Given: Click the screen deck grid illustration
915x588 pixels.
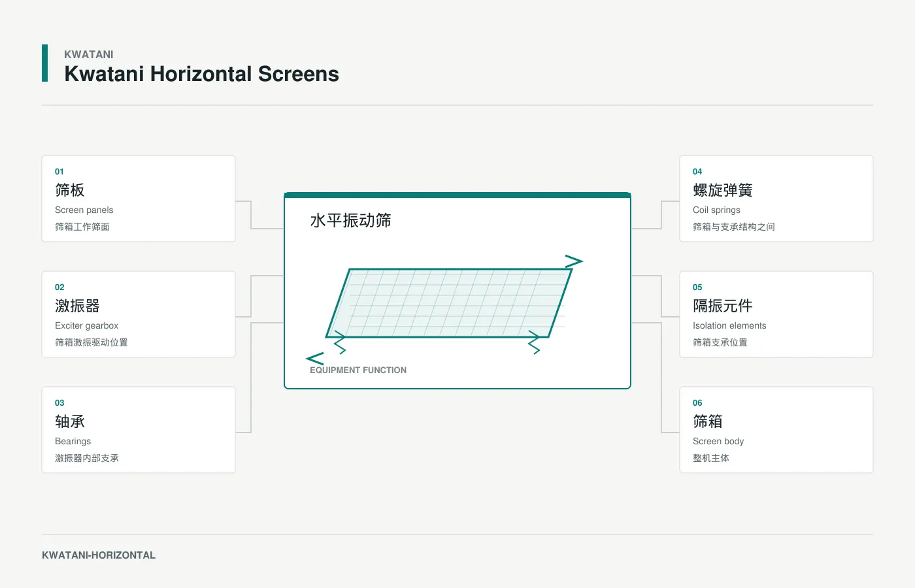Looking at the screenshot, I should [450, 303].
